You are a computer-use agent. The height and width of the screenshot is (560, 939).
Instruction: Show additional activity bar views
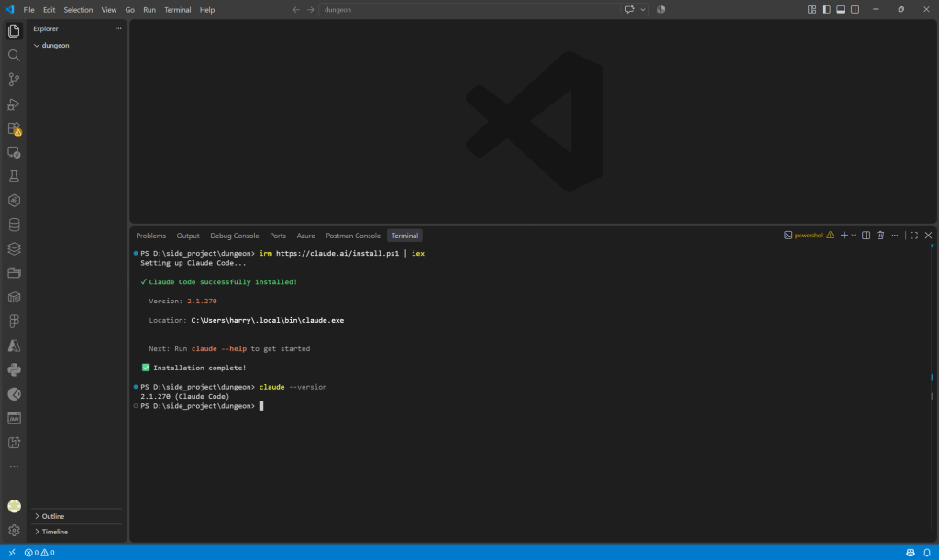tap(14, 467)
